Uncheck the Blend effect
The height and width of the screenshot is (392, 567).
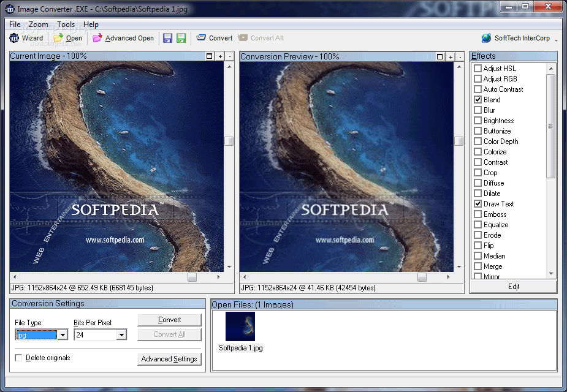coord(478,100)
